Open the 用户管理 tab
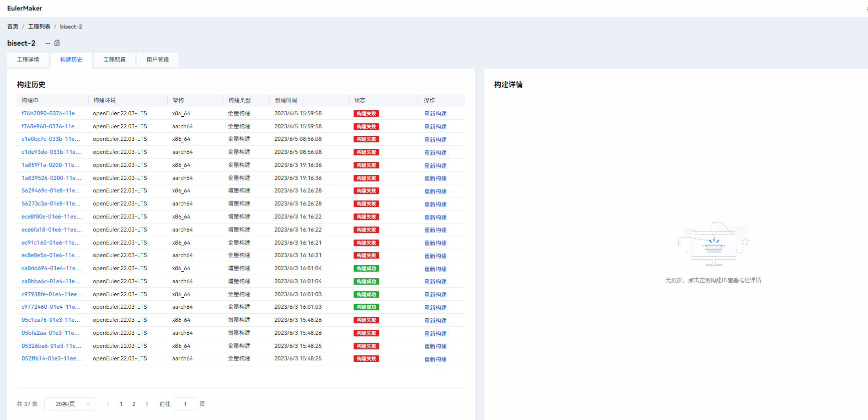 157,60
